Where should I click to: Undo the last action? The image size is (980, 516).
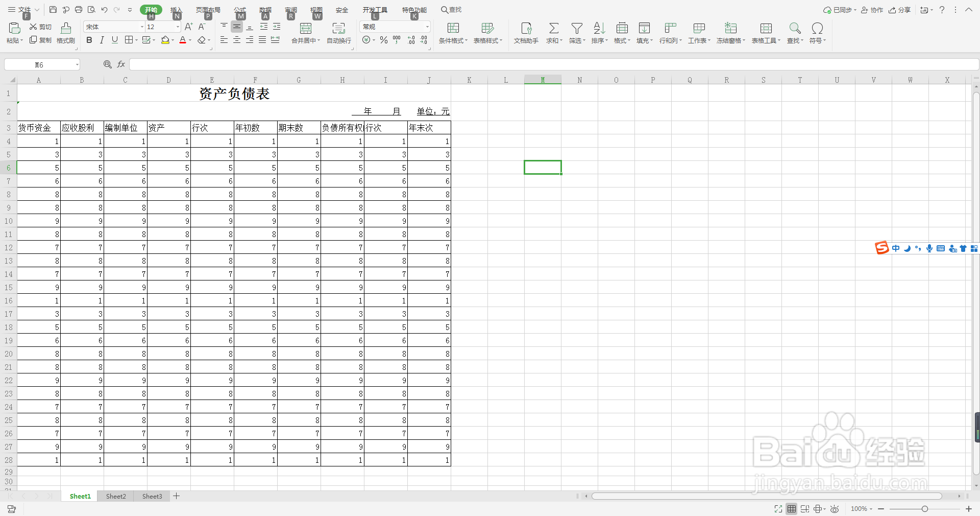tap(104, 10)
